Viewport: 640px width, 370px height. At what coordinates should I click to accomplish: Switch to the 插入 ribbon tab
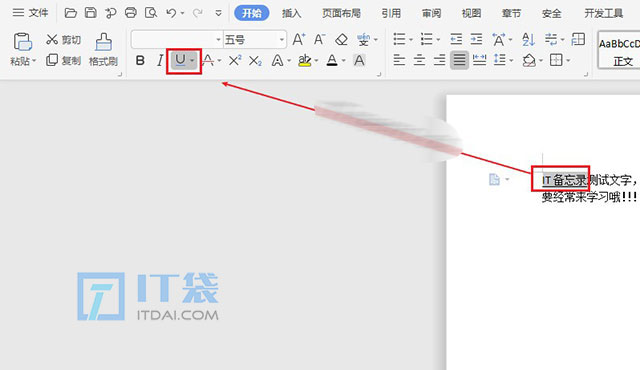[x=291, y=13]
